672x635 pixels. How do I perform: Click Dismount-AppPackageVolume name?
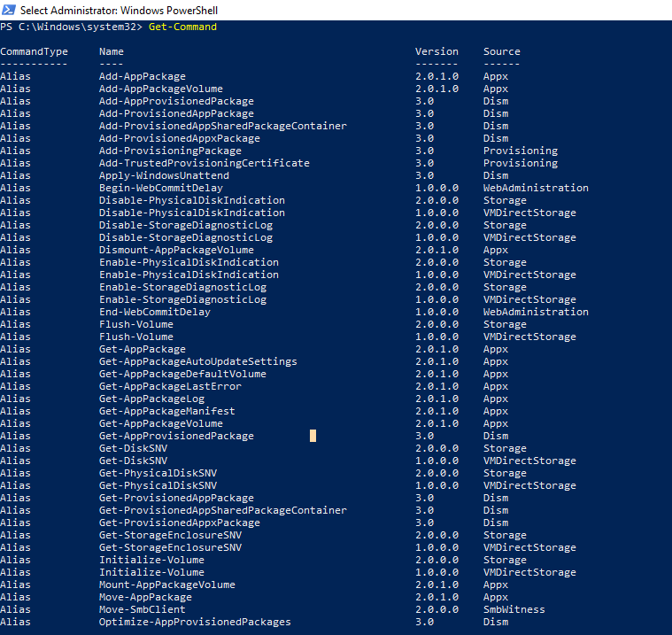176,250
